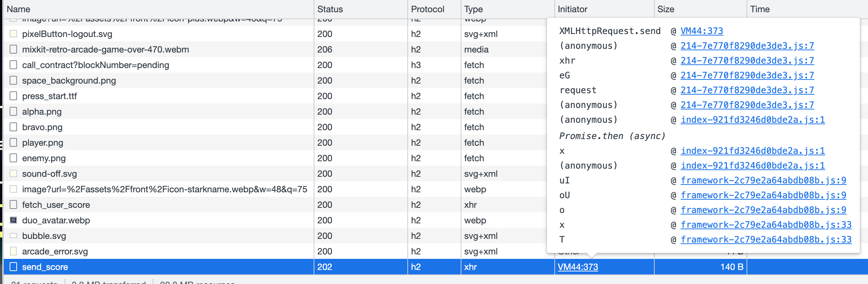Click the webp type cell of duo_avatar.webp

[x=475, y=220]
